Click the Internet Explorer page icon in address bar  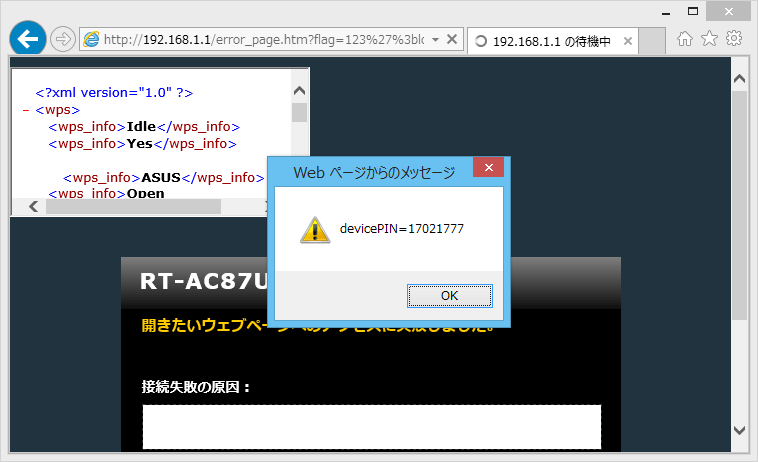(91, 39)
